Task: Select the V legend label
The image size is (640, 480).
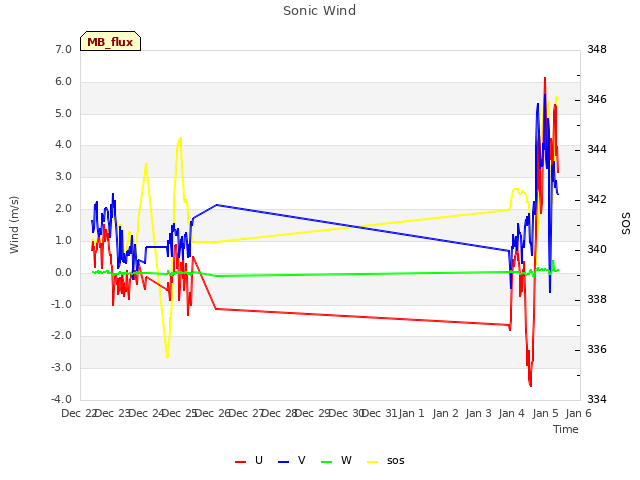Action: pyautogui.click(x=302, y=460)
